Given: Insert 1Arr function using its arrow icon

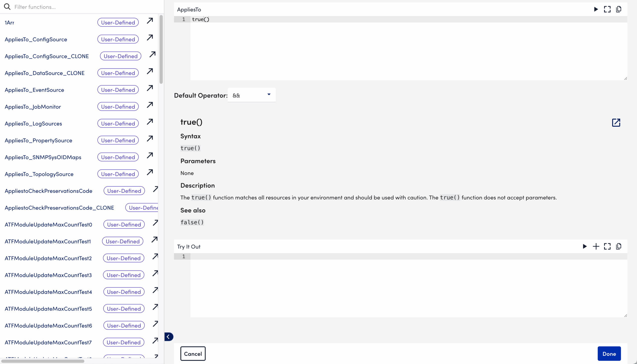Looking at the screenshot, I should click(150, 21).
